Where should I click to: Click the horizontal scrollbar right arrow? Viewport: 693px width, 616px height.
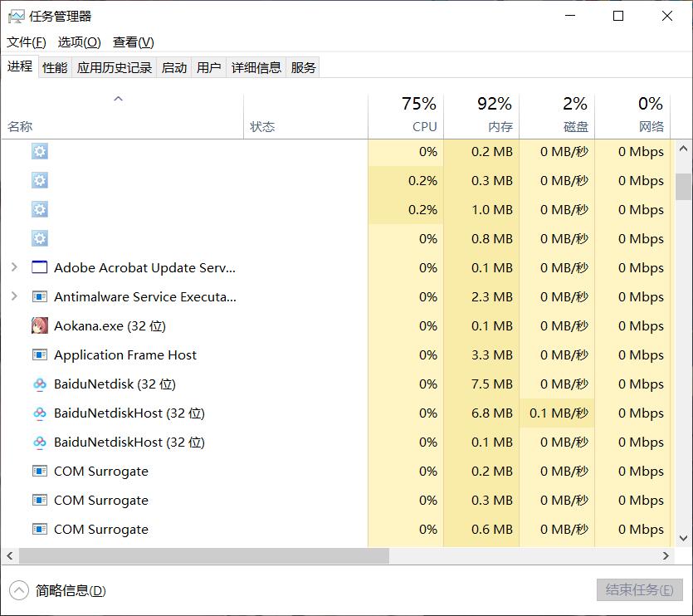[666, 556]
